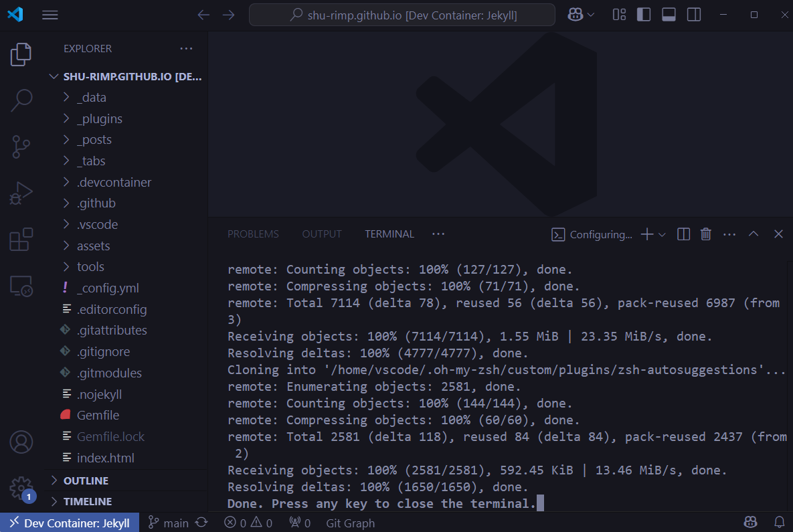This screenshot has height=532, width=793.
Task: Show more panel tabs overflow menu
Action: click(438, 234)
